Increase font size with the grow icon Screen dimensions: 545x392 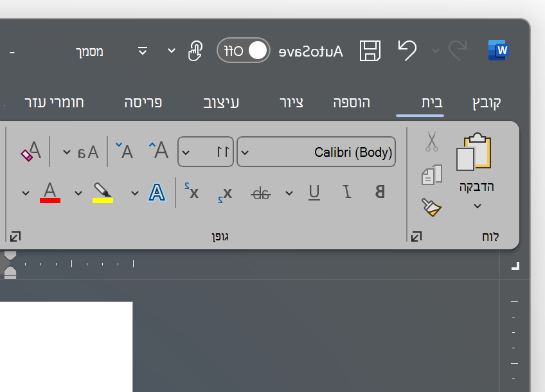pyautogui.click(x=159, y=150)
